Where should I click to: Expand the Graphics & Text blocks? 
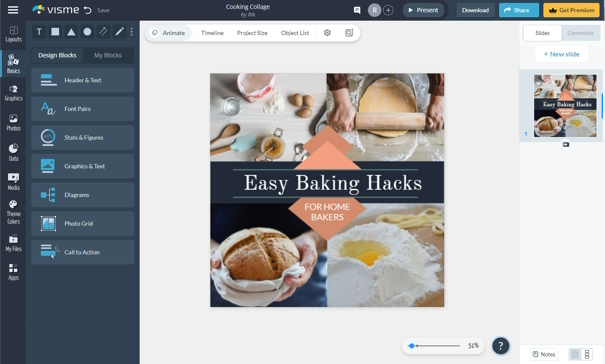click(x=83, y=166)
